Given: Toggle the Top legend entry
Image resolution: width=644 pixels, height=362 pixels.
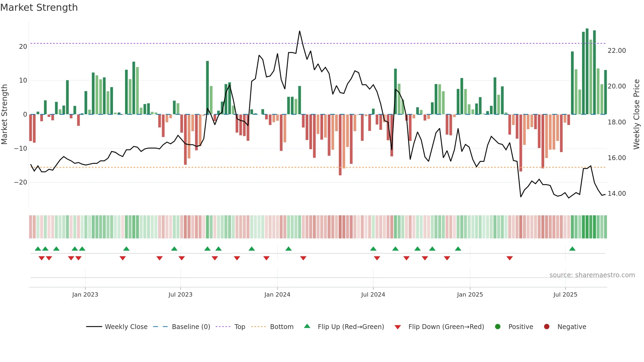Looking at the screenshot, I should [x=230, y=327].
